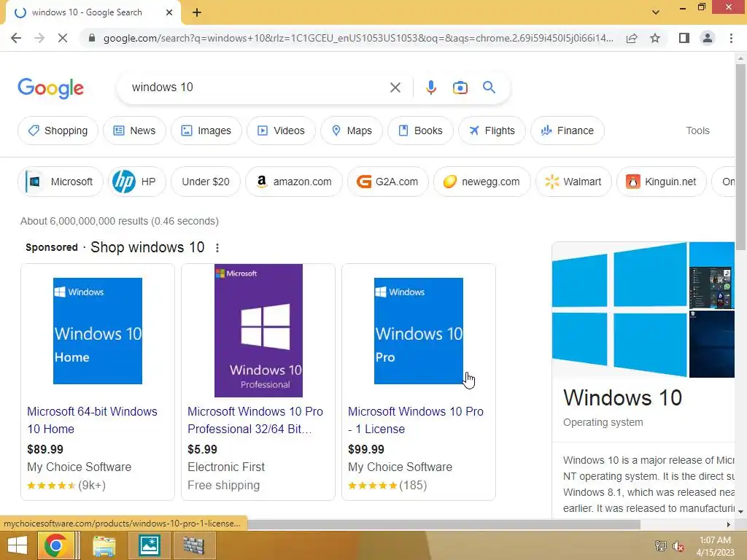Select the HP refinement chip
Screen dimensions: 747x560
[136, 182]
